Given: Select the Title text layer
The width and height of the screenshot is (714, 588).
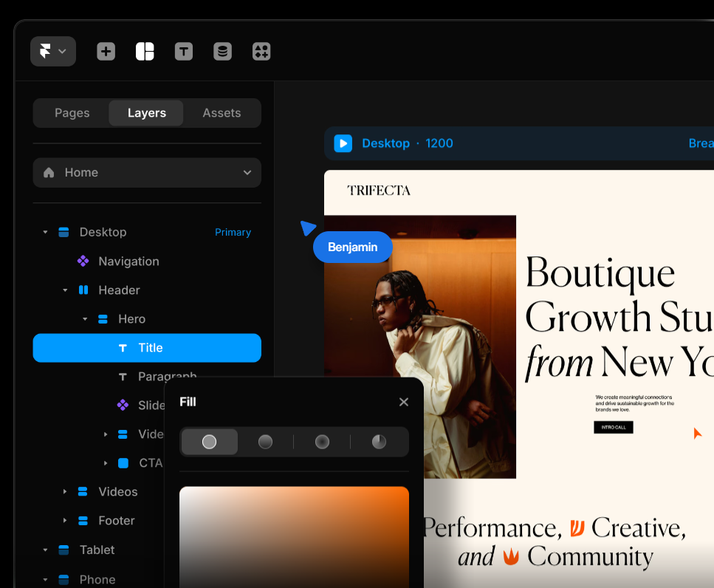Looking at the screenshot, I should [x=147, y=348].
